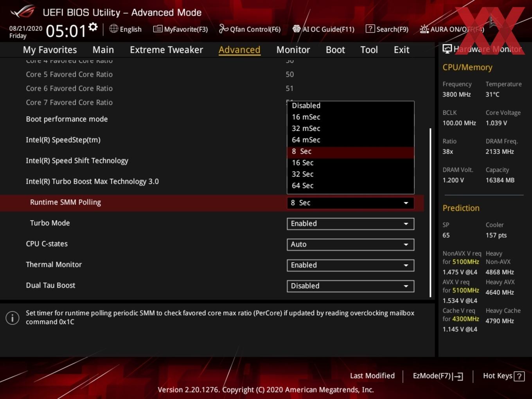Viewport: 532px width, 399px height.
Task: Select the Advanced tab
Action: pyautogui.click(x=239, y=50)
